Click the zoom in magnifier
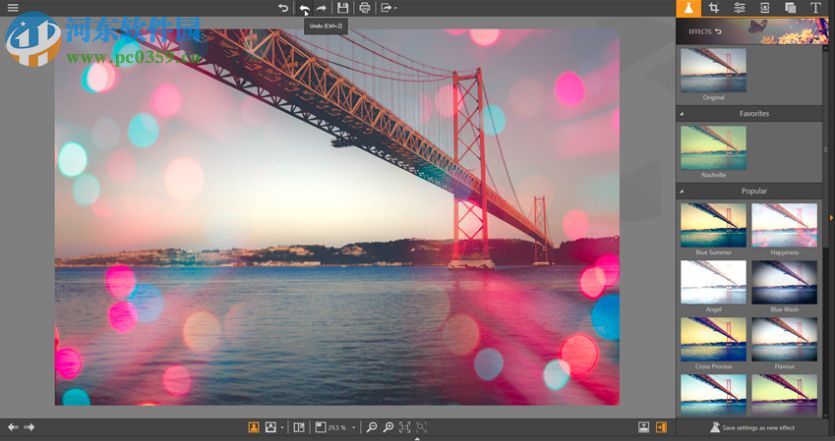The width and height of the screenshot is (835, 441). [x=389, y=427]
